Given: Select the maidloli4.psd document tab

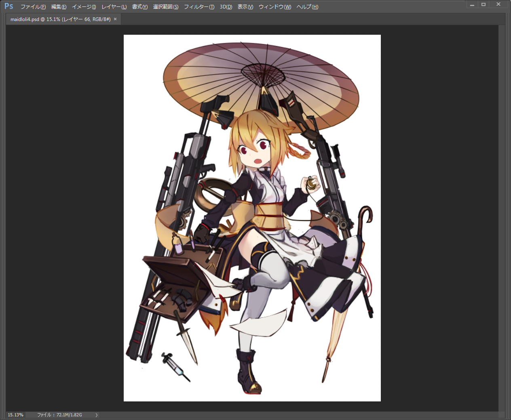Looking at the screenshot, I should [x=60, y=19].
